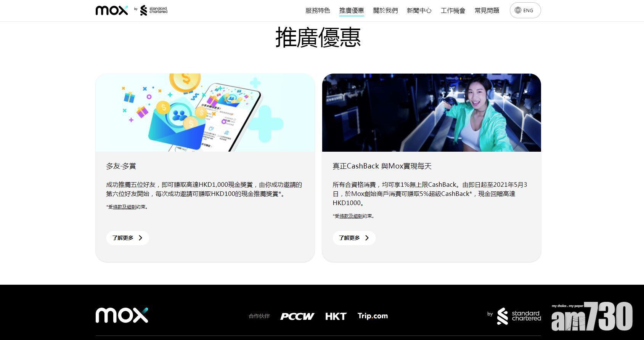The width and height of the screenshot is (644, 340).
Task: Click the globe icon of the language switcher
Action: click(518, 10)
